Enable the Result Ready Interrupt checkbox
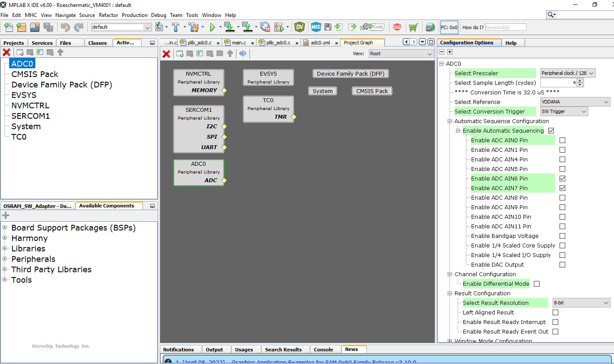This screenshot has width=614, height=364. (x=555, y=322)
